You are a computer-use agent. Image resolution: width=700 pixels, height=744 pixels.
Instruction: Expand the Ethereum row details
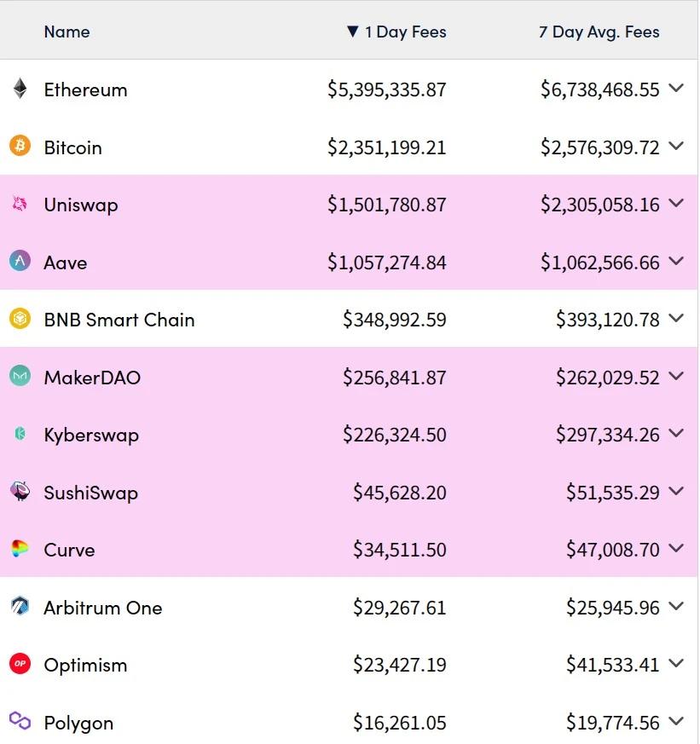[677, 89]
